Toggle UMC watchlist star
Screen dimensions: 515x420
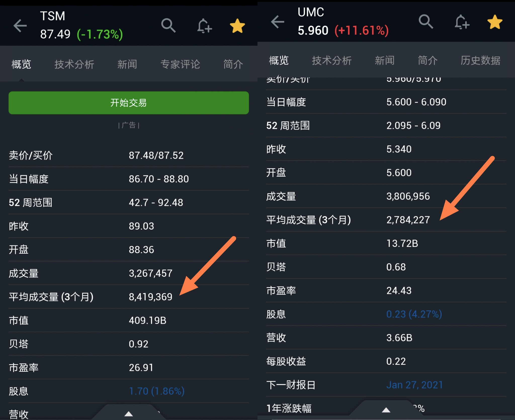(495, 22)
